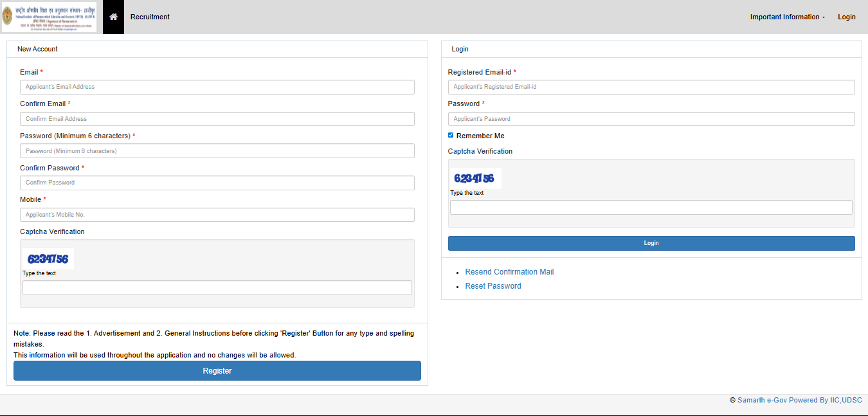Toggle the Remember Me checkbox

point(451,136)
